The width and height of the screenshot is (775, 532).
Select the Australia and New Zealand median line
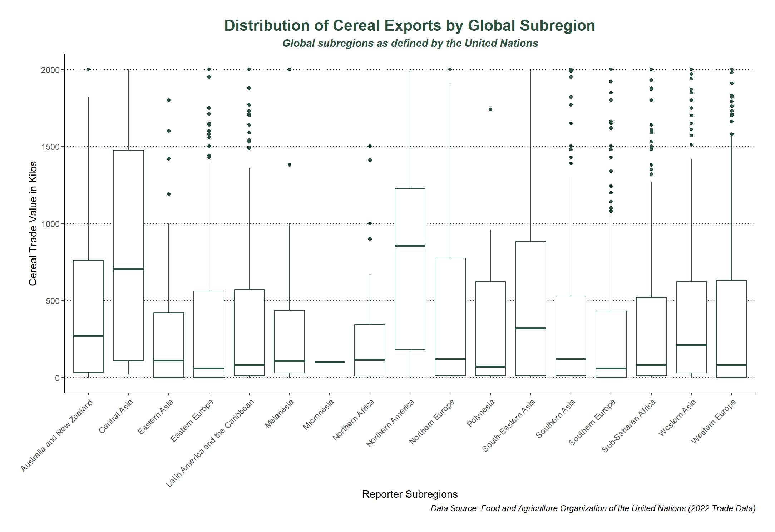click(88, 336)
